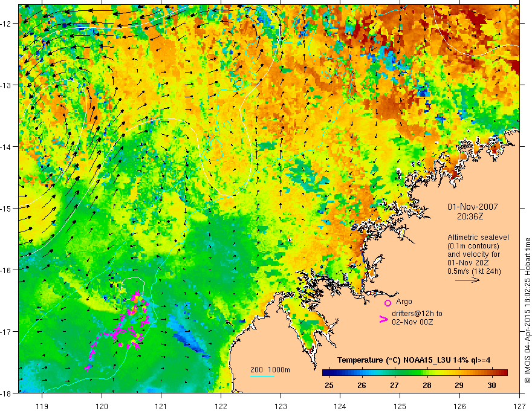Click the latitude axis label -18
The width and height of the screenshot is (532, 411).
pyautogui.click(x=6, y=393)
